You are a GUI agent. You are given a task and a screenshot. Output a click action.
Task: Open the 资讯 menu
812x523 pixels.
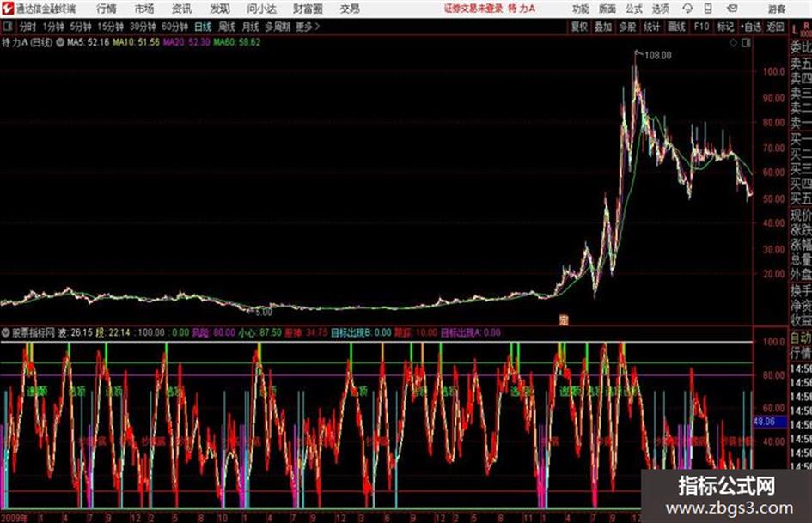coord(182,9)
